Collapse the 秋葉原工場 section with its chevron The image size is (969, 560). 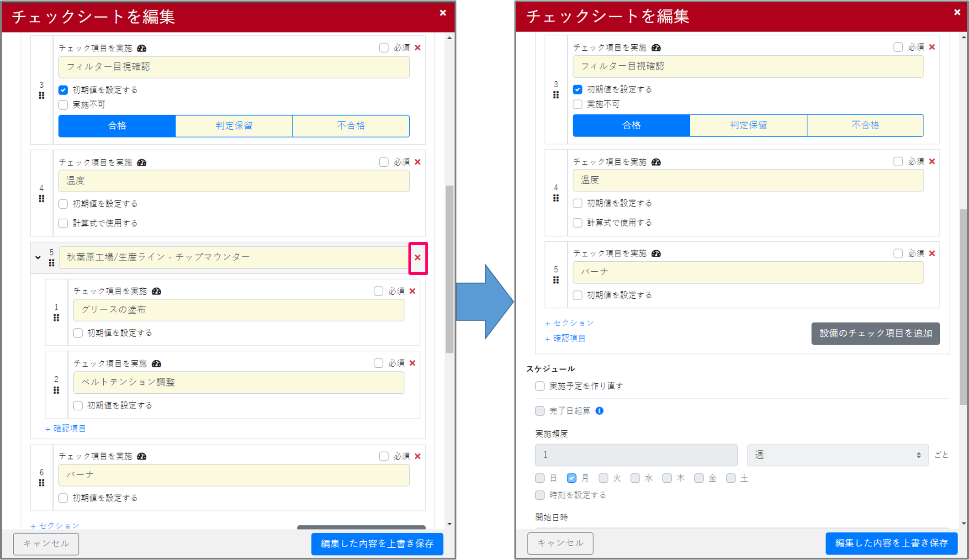[38, 258]
